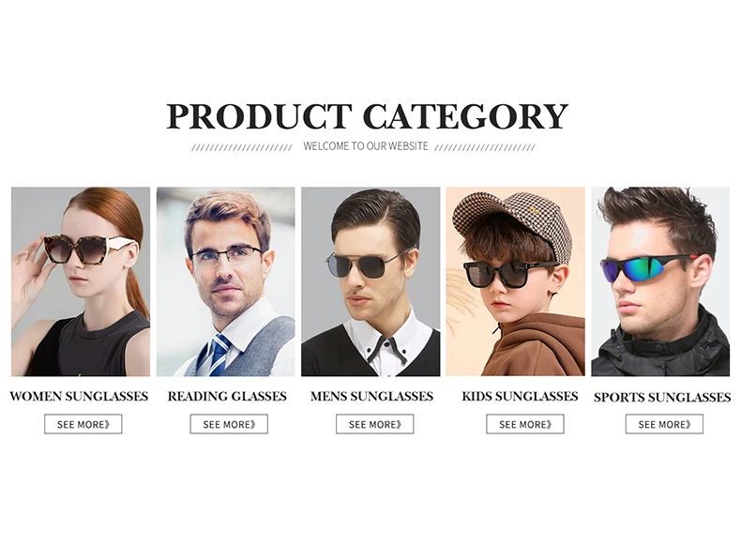Open the Sports Sunglasses model photo
The width and height of the screenshot is (741, 560).
click(x=660, y=281)
